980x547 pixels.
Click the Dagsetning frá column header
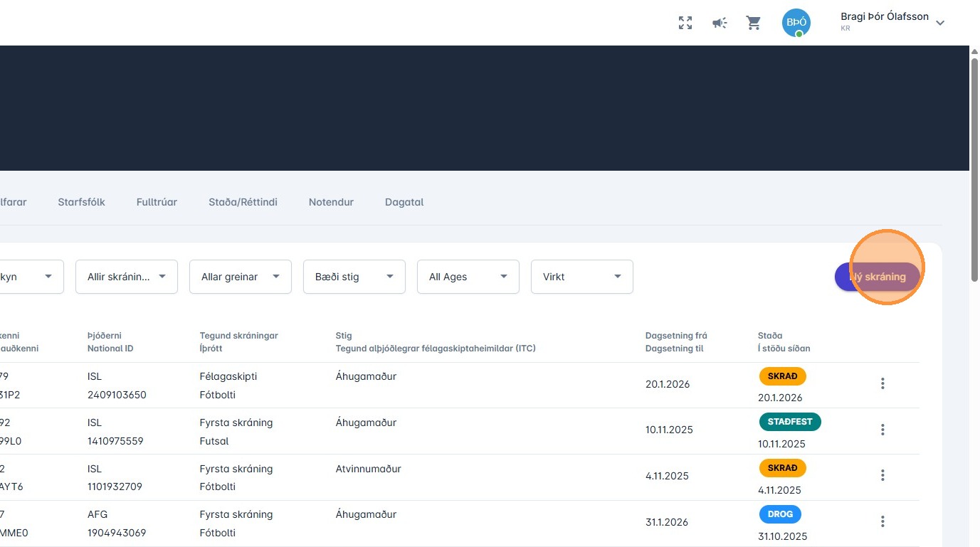click(x=676, y=335)
